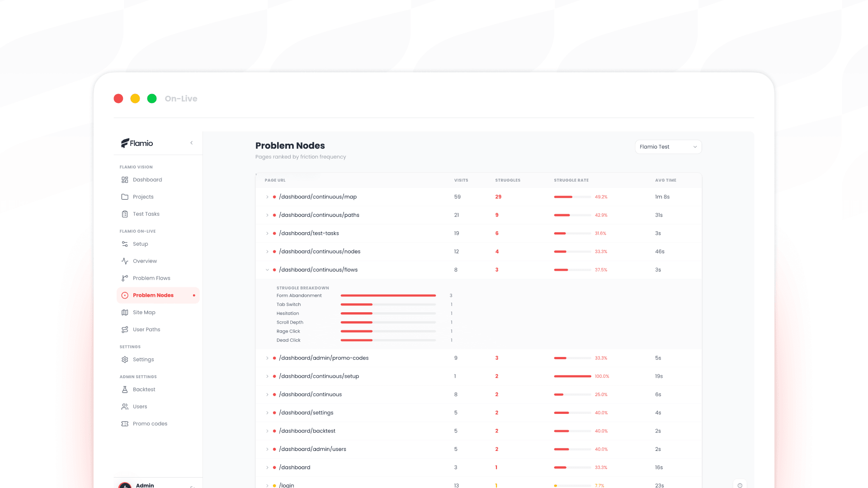Click the Problem Flows branch icon

click(125, 278)
